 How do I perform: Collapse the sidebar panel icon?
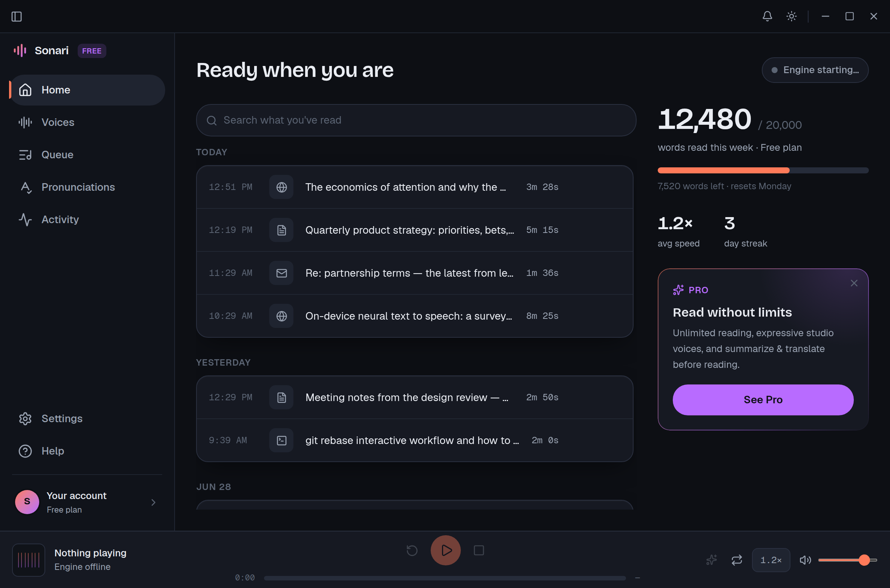(x=17, y=16)
